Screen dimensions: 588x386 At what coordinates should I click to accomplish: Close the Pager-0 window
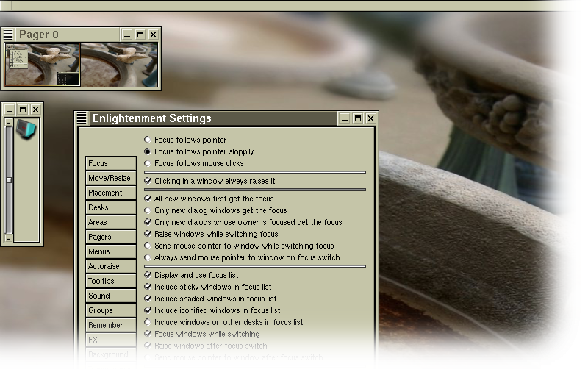point(153,35)
